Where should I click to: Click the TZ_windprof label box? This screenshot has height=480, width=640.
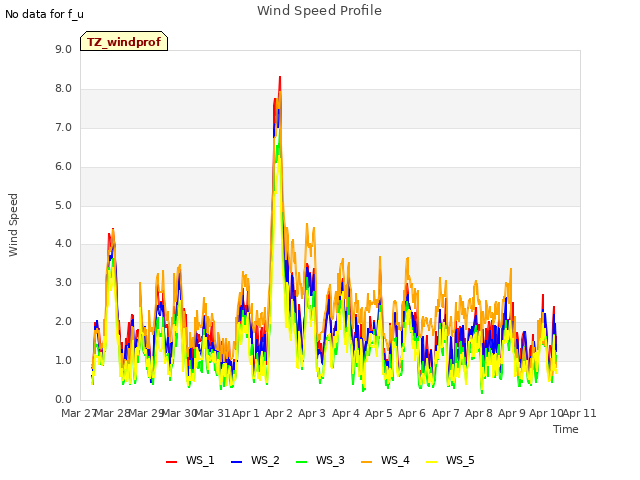point(124,41)
